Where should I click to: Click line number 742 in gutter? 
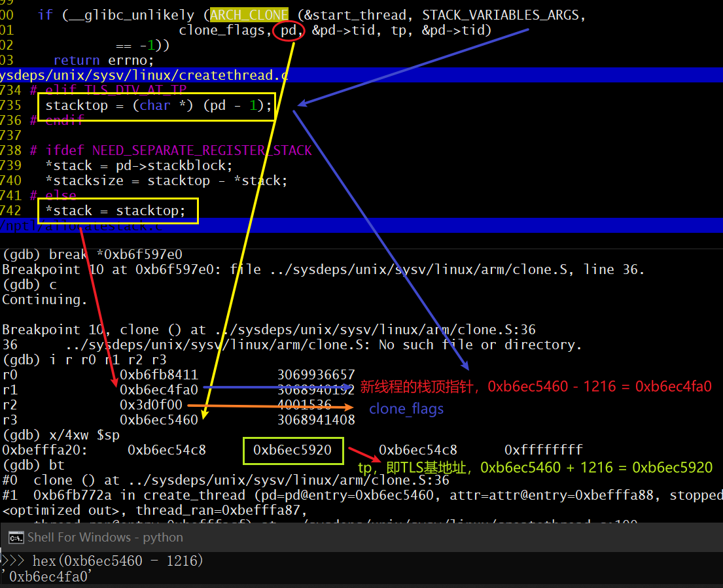10,211
